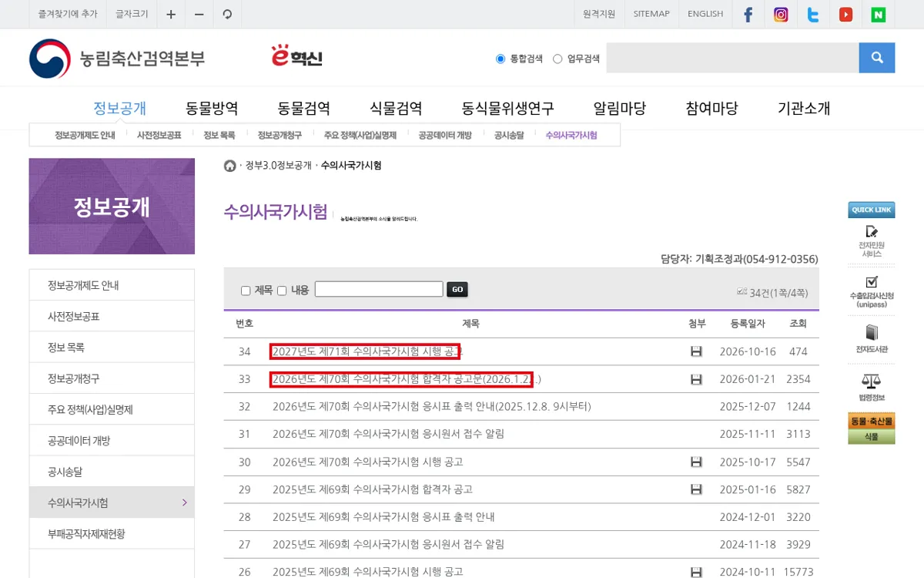Open 동물검역 main menu
The height and width of the screenshot is (578, 924).
(304, 108)
